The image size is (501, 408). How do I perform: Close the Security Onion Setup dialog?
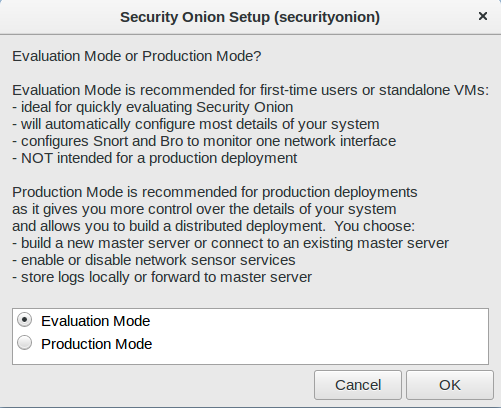pyautogui.click(x=483, y=16)
